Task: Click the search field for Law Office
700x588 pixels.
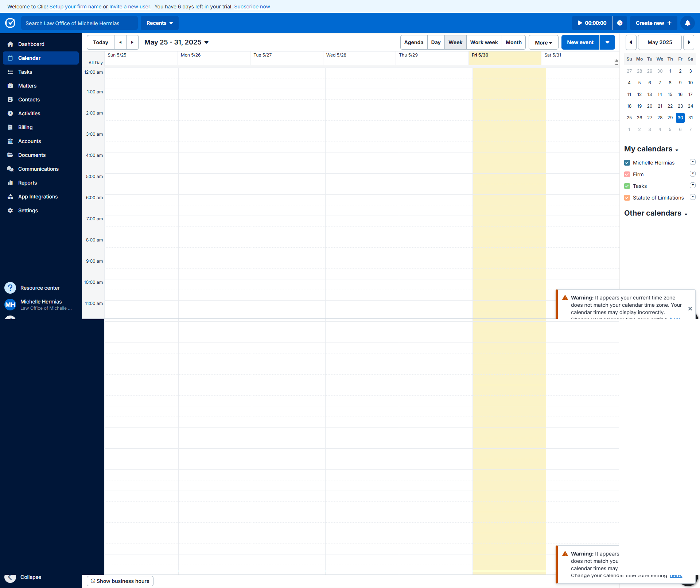Action: (x=79, y=23)
